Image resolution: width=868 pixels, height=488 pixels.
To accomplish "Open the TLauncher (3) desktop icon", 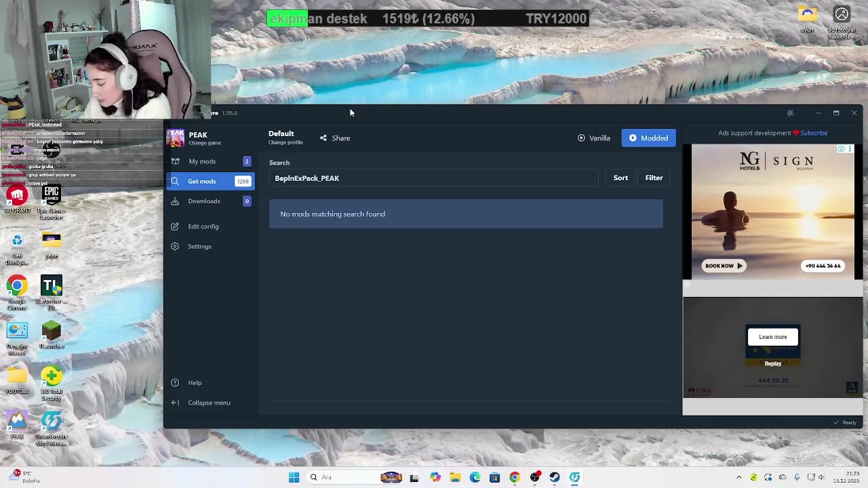I will pos(52,293).
